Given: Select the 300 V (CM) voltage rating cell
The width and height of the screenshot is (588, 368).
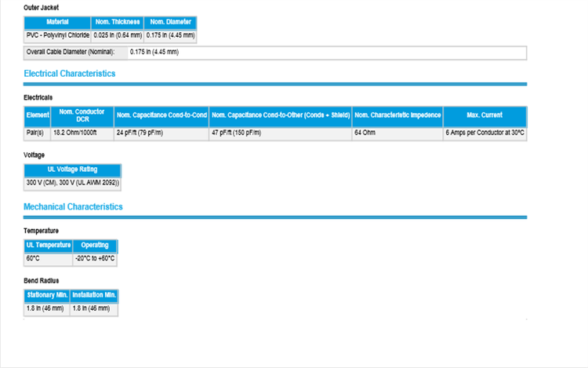Looking at the screenshot, I should (x=72, y=183).
